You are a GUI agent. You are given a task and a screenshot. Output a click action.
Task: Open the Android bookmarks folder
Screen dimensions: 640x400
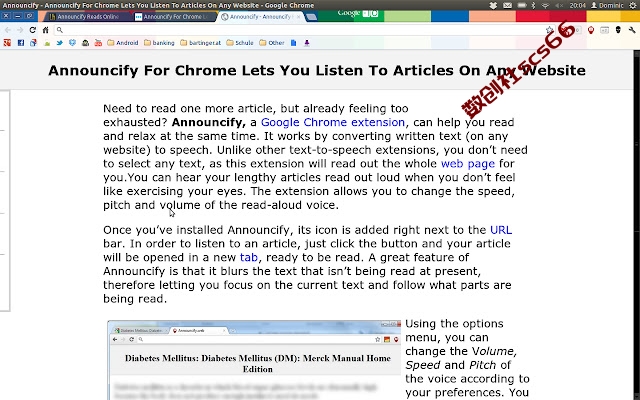(123, 42)
